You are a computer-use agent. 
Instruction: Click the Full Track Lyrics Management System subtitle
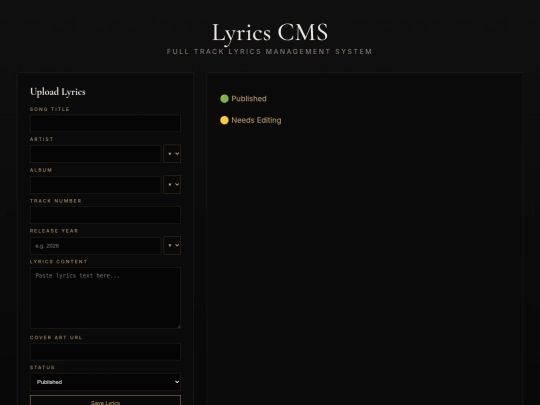tap(269, 52)
